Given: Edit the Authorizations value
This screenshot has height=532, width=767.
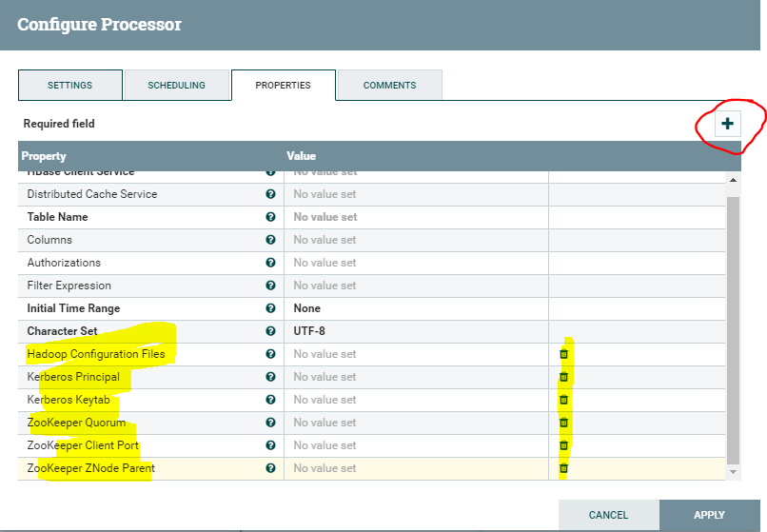Looking at the screenshot, I should 416,263.
